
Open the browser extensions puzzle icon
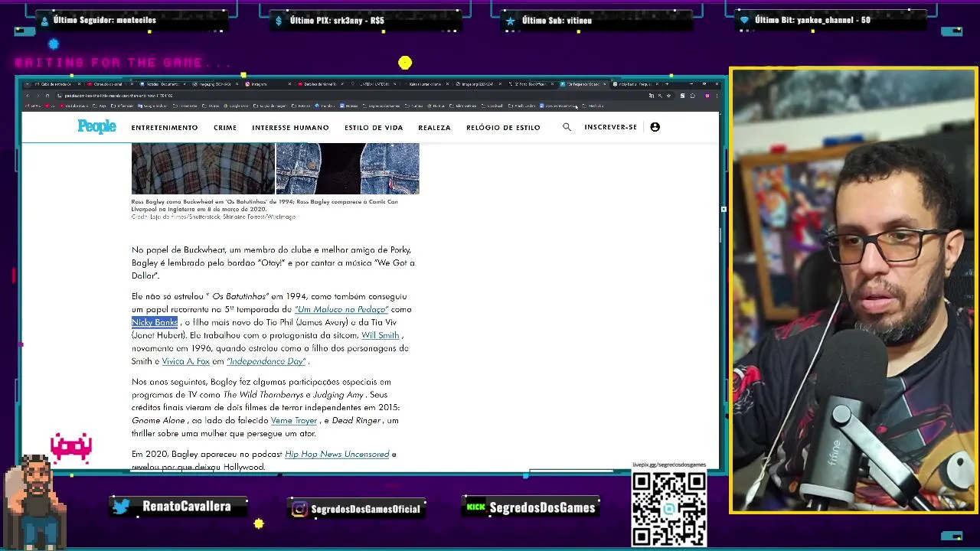(x=692, y=96)
